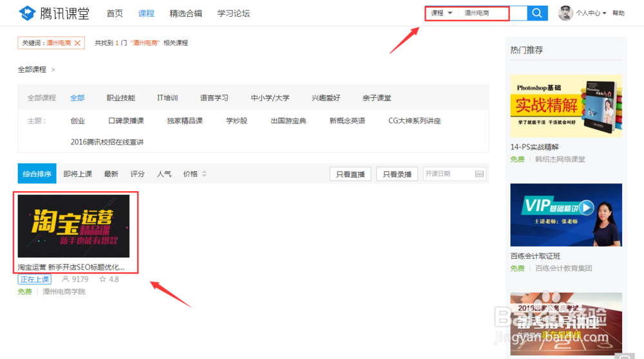The image size is (644, 359).
Task: Open 精选合辑 navigation item
Action: pyautogui.click(x=185, y=14)
